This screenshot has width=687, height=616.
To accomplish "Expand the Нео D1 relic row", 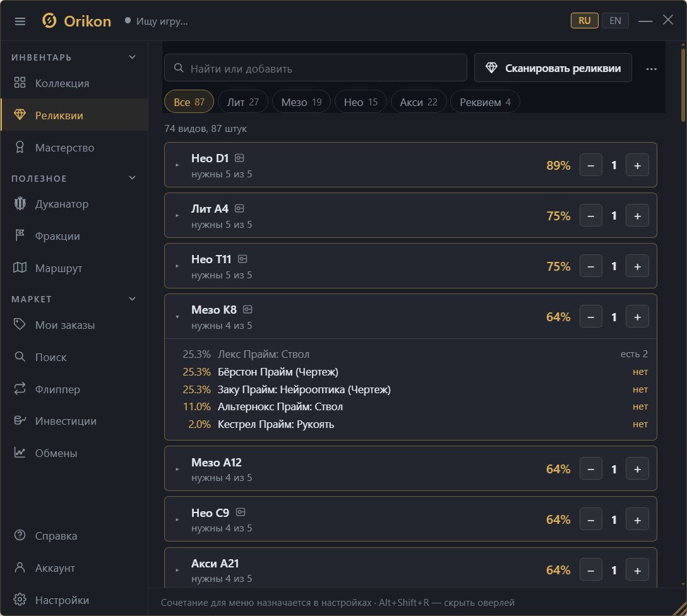I will click(177, 165).
